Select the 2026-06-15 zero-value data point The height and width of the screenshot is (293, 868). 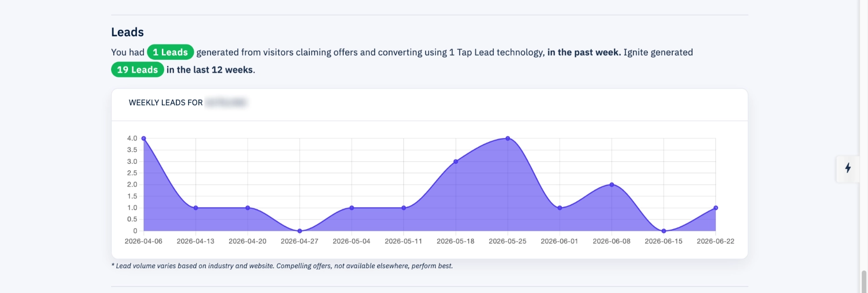(664, 231)
